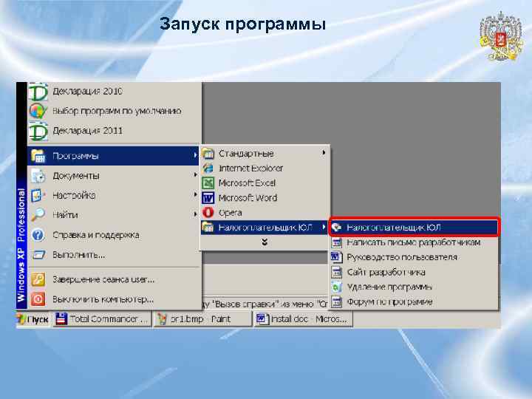The height and width of the screenshot is (399, 532).
Task: Click the Internet Explorer icon
Action: [208, 168]
